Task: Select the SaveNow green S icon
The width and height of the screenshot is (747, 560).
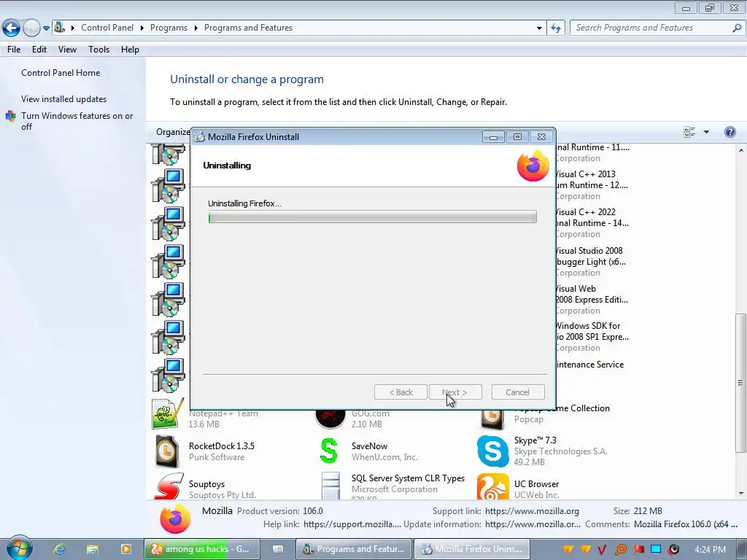Action: point(329,451)
